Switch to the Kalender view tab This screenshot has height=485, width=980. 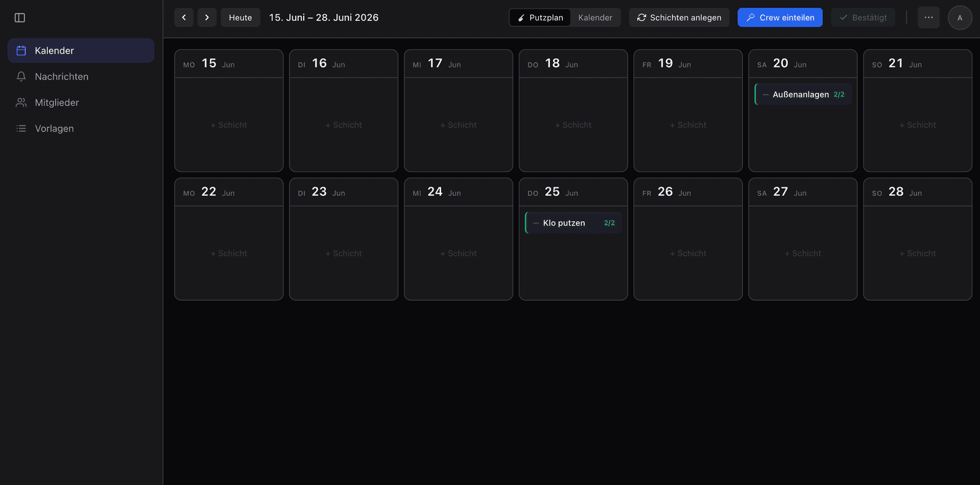pyautogui.click(x=595, y=18)
